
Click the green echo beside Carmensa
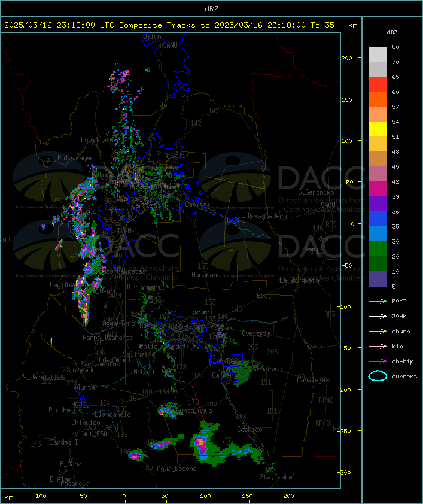pos(241,372)
